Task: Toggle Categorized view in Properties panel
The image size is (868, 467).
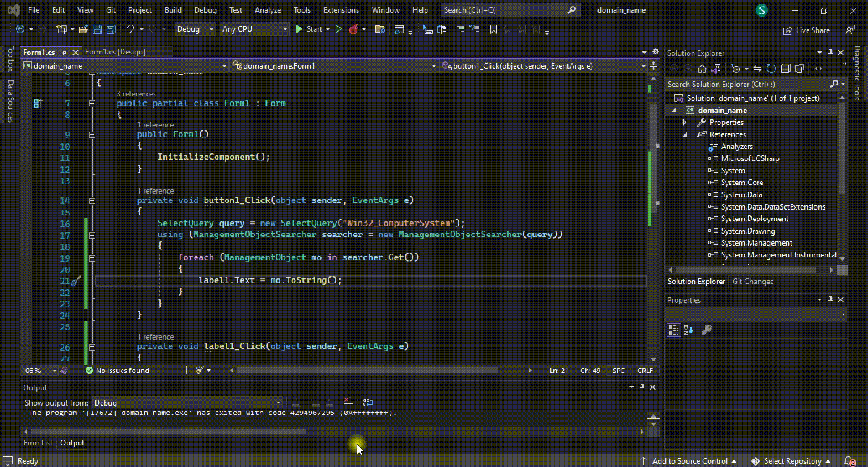Action: (673, 330)
